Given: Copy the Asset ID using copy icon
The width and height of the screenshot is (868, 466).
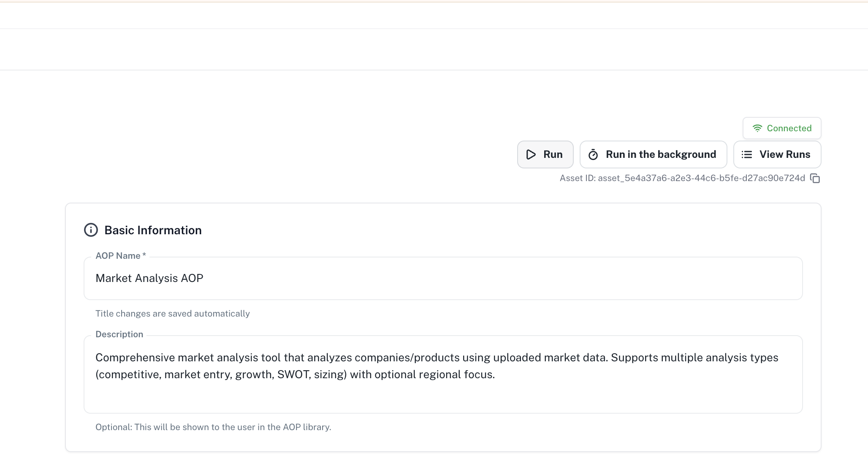Looking at the screenshot, I should pyautogui.click(x=815, y=179).
